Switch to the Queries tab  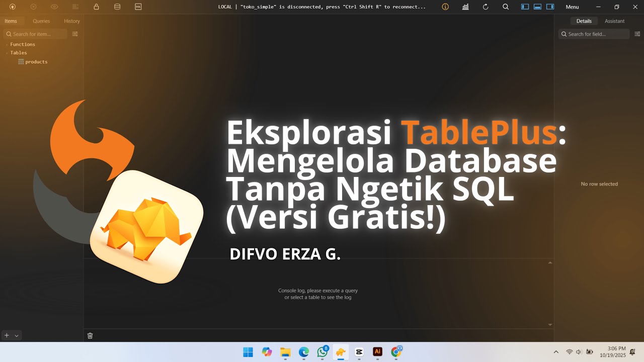pos(41,21)
